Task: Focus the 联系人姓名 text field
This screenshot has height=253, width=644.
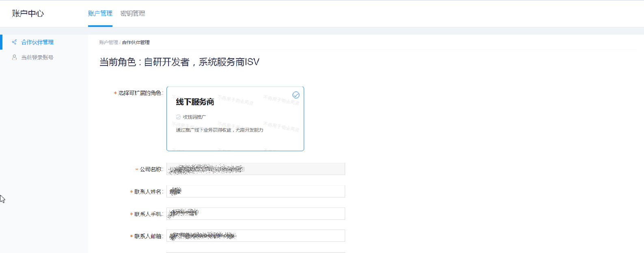Action: [255, 191]
